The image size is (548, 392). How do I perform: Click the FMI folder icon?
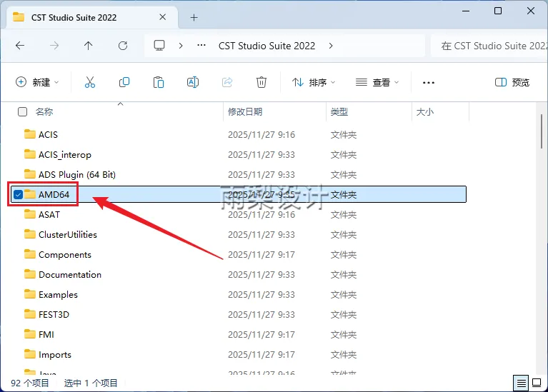(30, 334)
